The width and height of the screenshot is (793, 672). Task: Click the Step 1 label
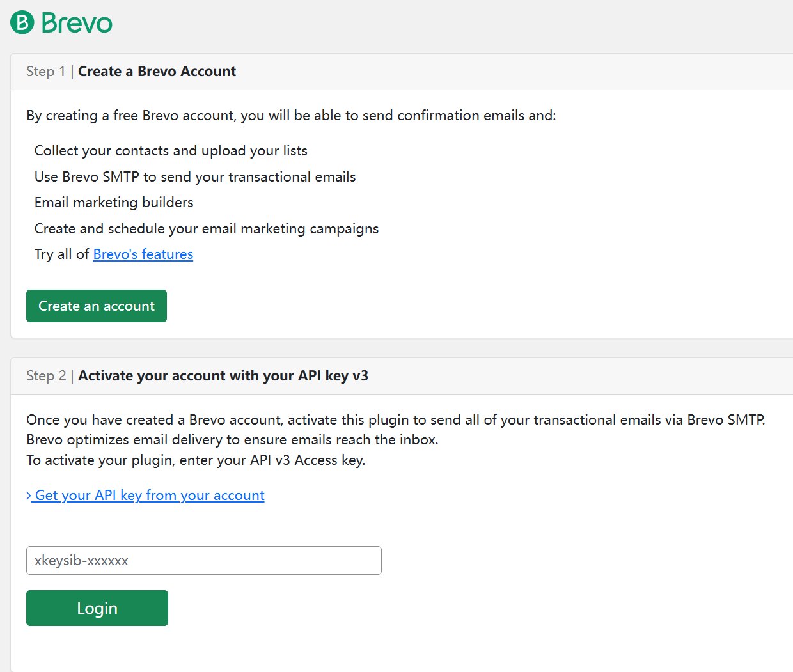(x=45, y=72)
